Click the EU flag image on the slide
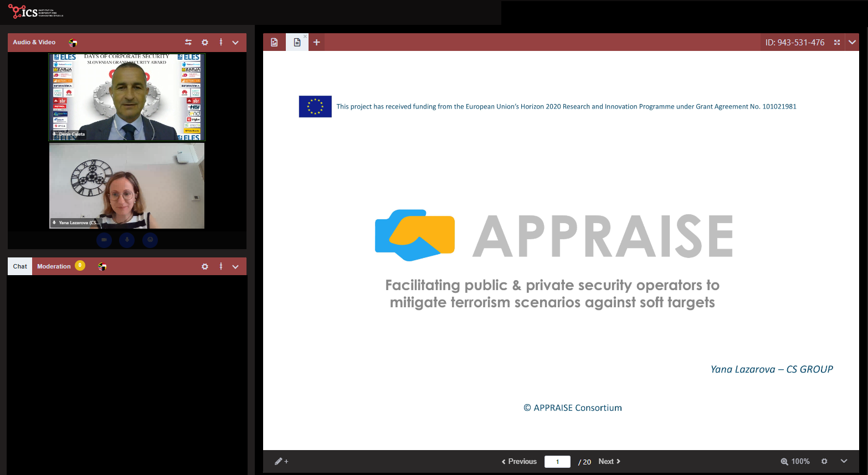The height and width of the screenshot is (475, 868). click(315, 106)
